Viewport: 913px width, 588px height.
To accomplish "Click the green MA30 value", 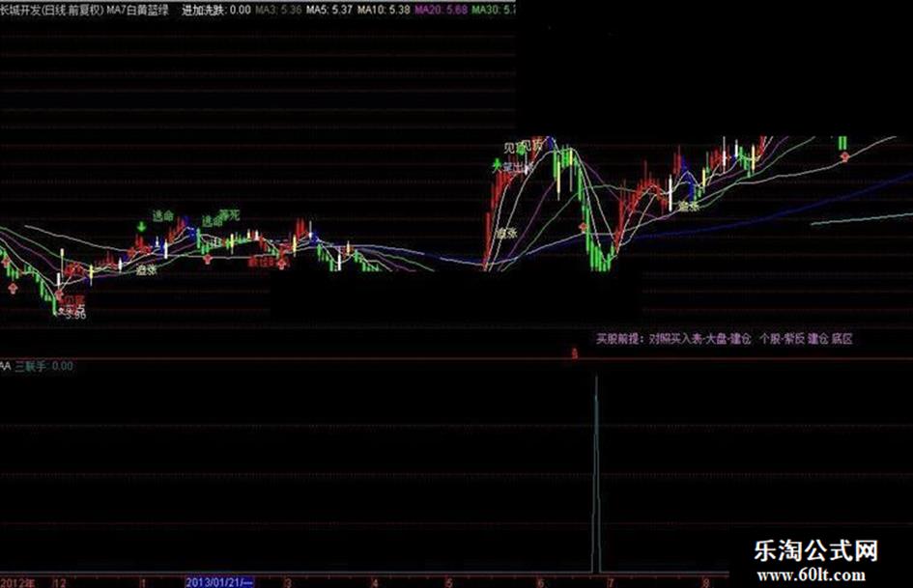I will [493, 10].
